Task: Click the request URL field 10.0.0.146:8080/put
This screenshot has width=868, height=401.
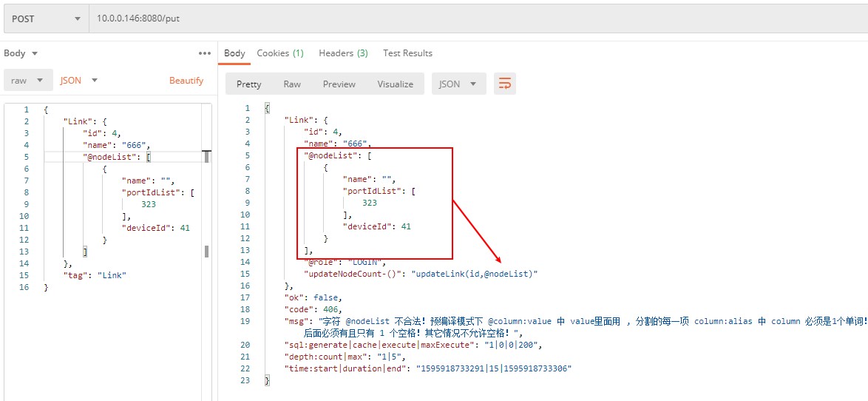Action: pos(478,18)
